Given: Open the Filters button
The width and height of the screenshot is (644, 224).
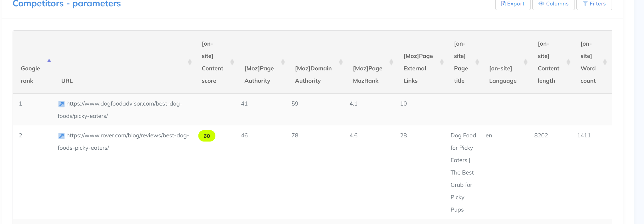Looking at the screenshot, I should pos(594,4).
